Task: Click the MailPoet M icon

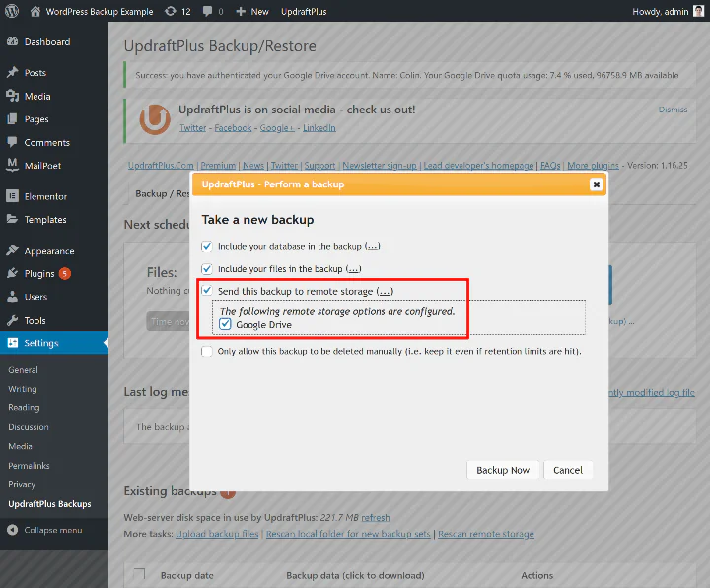Action: [x=12, y=166]
